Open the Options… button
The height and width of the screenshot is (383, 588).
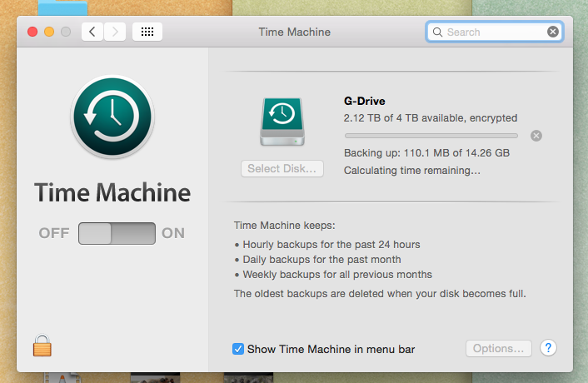498,349
